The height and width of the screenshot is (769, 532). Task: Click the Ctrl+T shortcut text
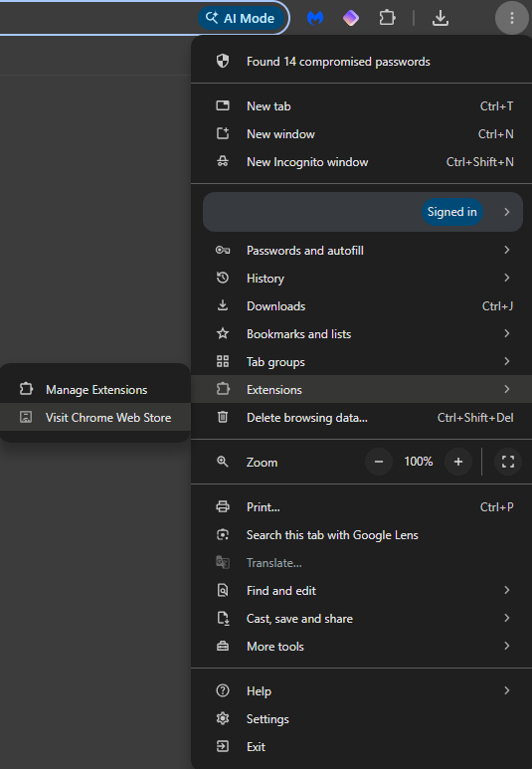pos(496,105)
